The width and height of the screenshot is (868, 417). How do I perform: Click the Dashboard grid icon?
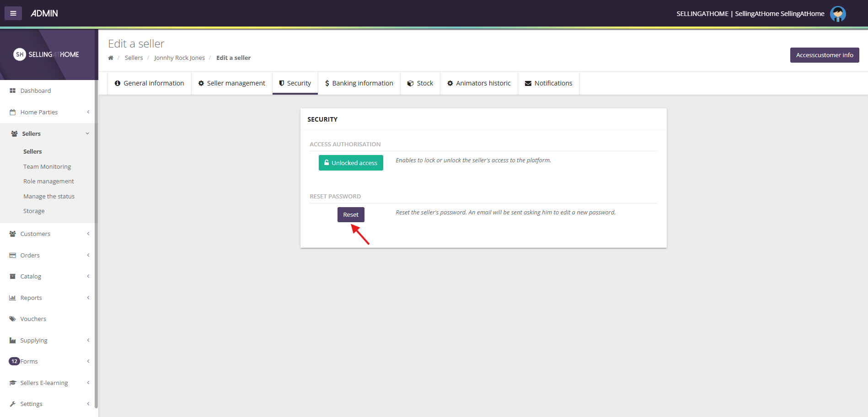(13, 91)
